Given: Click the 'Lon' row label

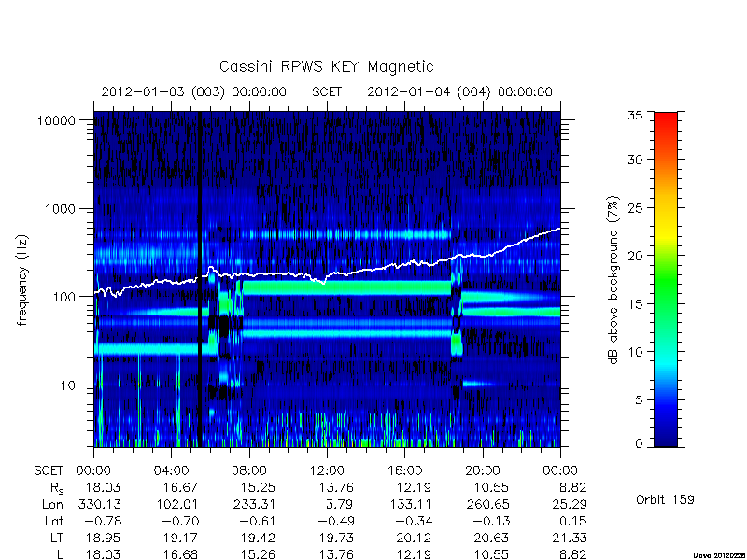Looking at the screenshot, I should pos(53,504).
